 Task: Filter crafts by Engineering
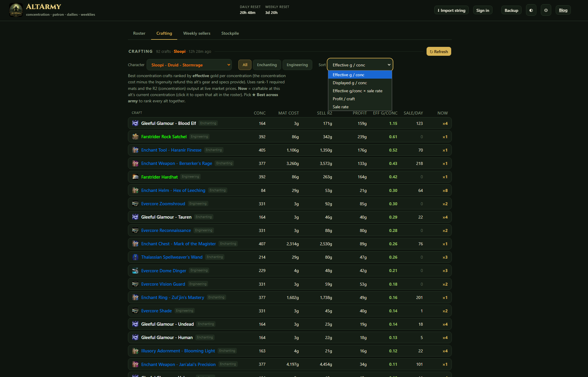point(297,65)
